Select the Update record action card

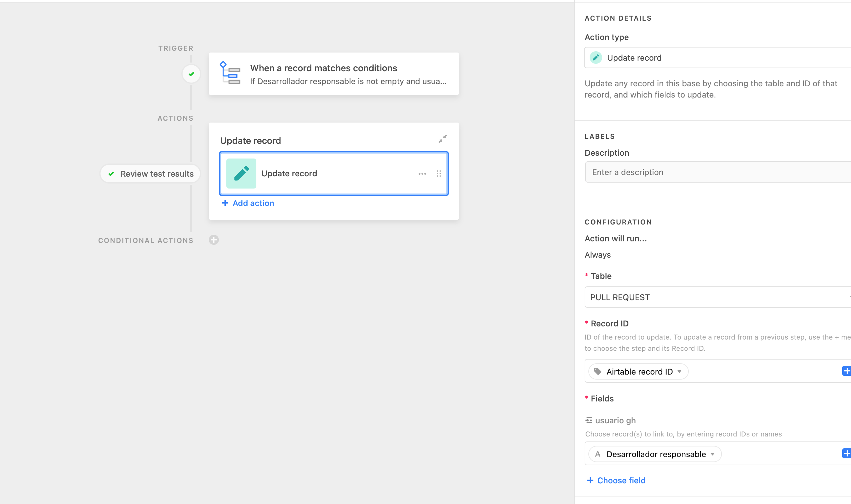(334, 174)
